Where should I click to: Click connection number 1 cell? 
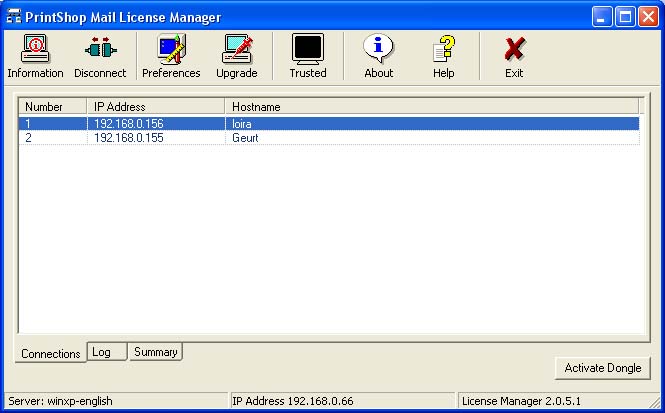point(53,124)
